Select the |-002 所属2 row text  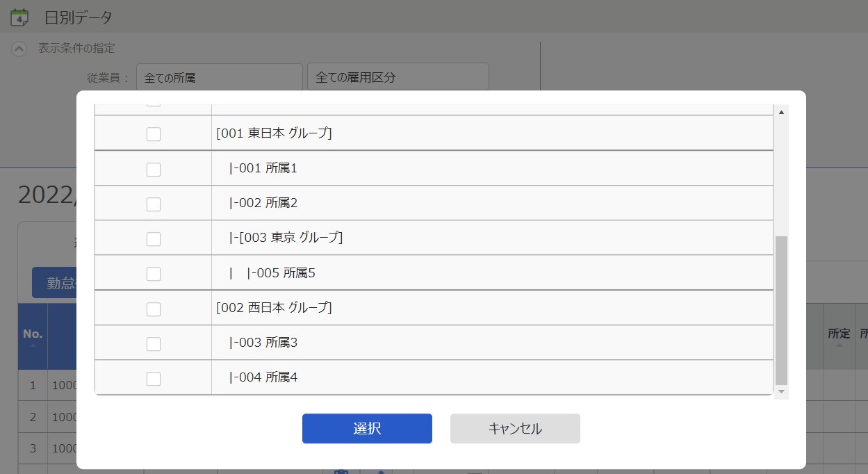point(263,203)
